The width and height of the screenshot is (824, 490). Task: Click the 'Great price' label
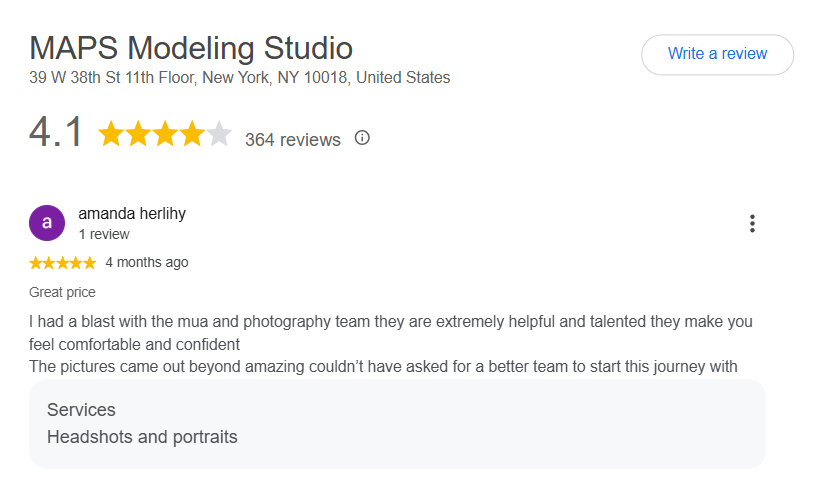coord(62,292)
